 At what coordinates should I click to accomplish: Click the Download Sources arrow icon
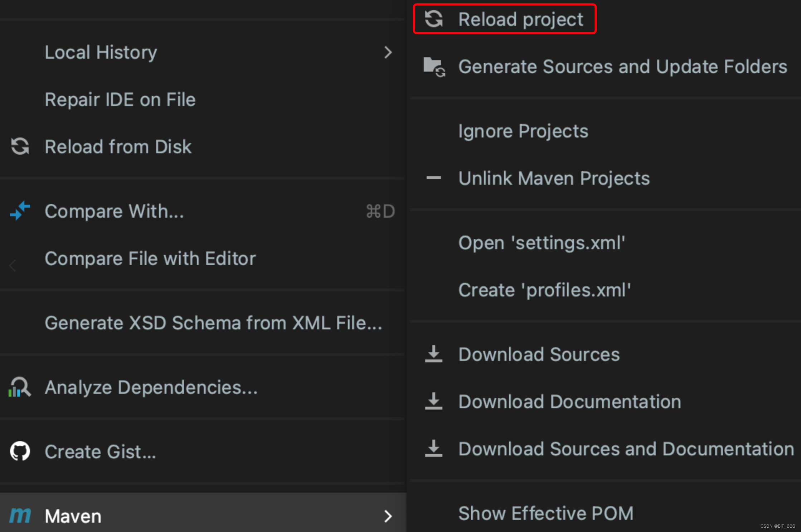coord(433,354)
